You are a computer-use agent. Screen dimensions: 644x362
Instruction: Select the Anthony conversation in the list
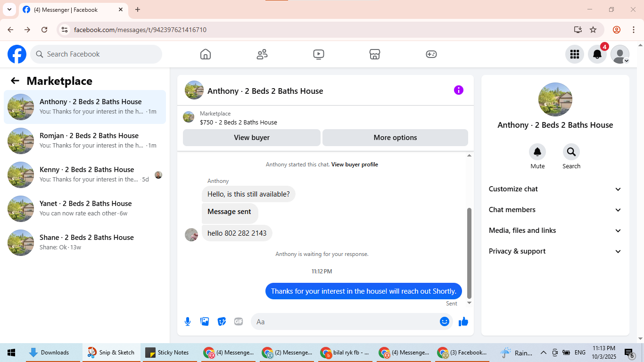pyautogui.click(x=85, y=107)
